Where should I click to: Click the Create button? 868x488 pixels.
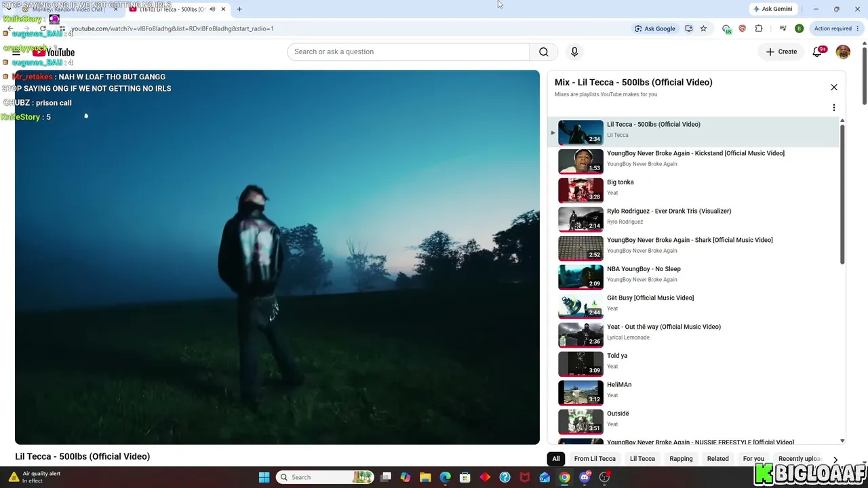point(781,52)
